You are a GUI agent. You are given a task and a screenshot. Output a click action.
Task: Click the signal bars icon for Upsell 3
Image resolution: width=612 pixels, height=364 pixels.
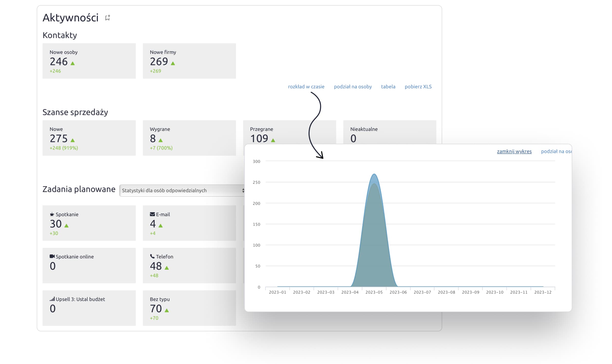coord(52,299)
